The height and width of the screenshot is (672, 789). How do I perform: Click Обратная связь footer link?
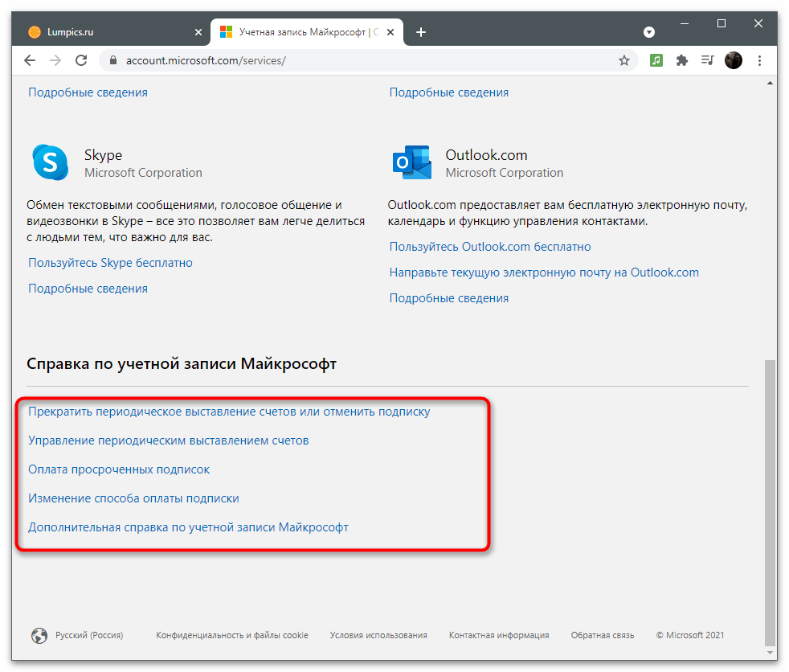[603, 635]
